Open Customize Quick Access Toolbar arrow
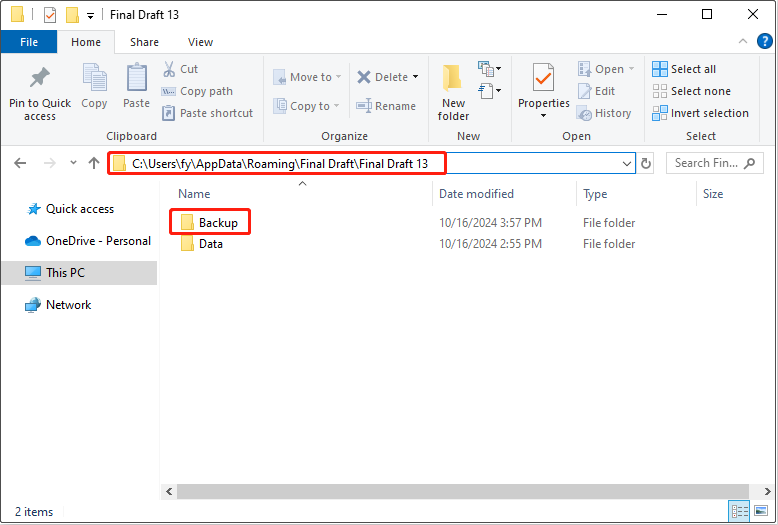This screenshot has width=778, height=525. click(90, 15)
